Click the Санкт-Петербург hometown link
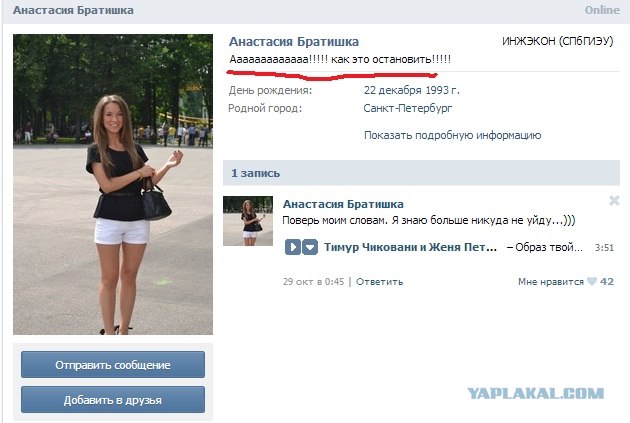Screen dimensions: 630x423 407,108
